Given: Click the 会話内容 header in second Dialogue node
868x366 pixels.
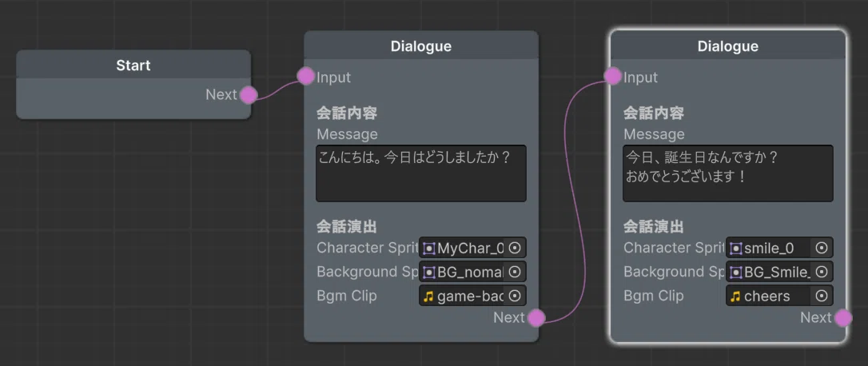Looking at the screenshot, I should (x=654, y=113).
